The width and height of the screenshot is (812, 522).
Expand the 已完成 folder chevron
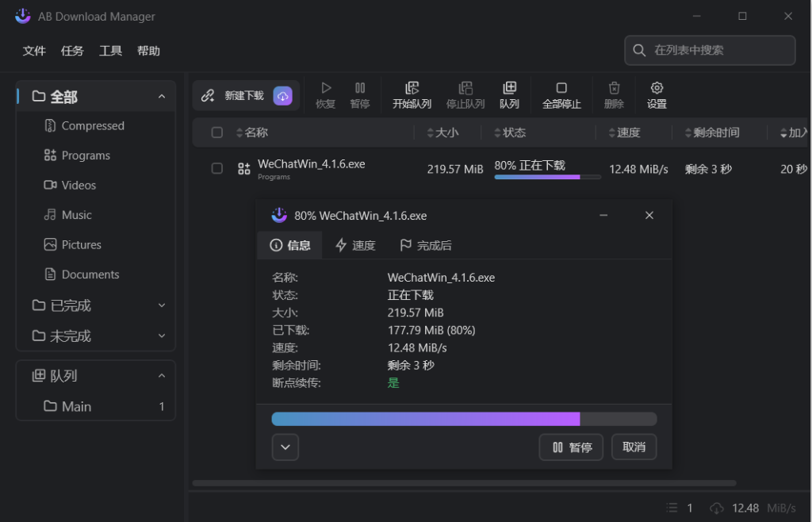coord(162,305)
